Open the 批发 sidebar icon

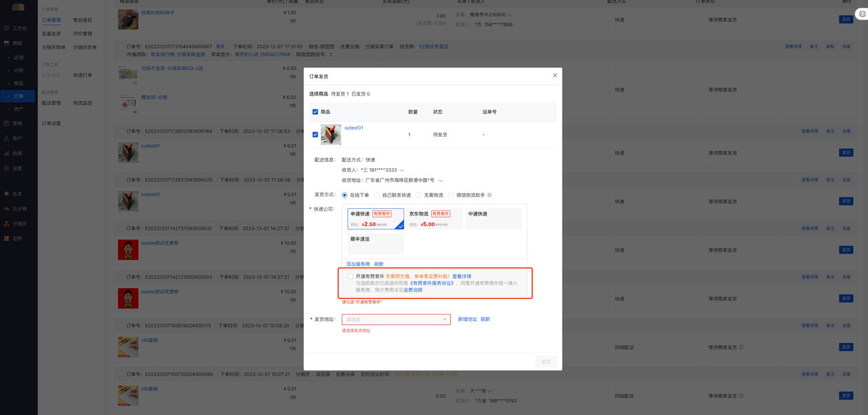[x=7, y=194]
